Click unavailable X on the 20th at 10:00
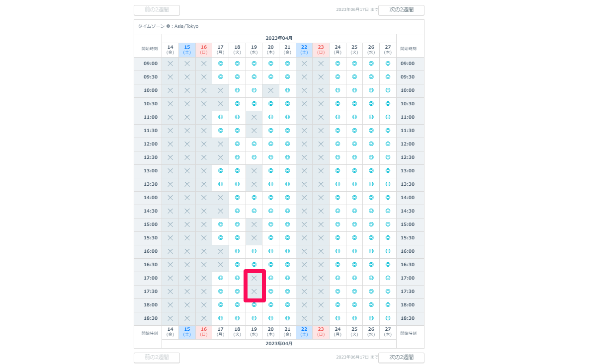The width and height of the screenshot is (590, 364). 270,90
